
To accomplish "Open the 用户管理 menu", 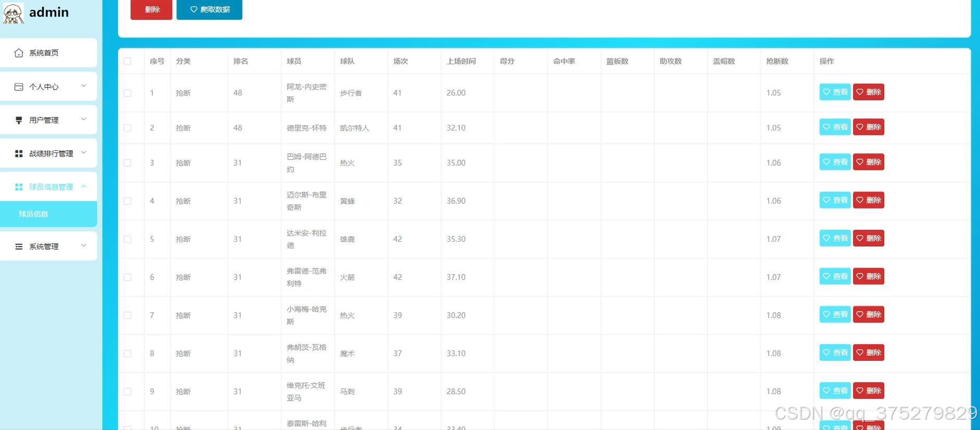I will click(x=48, y=120).
